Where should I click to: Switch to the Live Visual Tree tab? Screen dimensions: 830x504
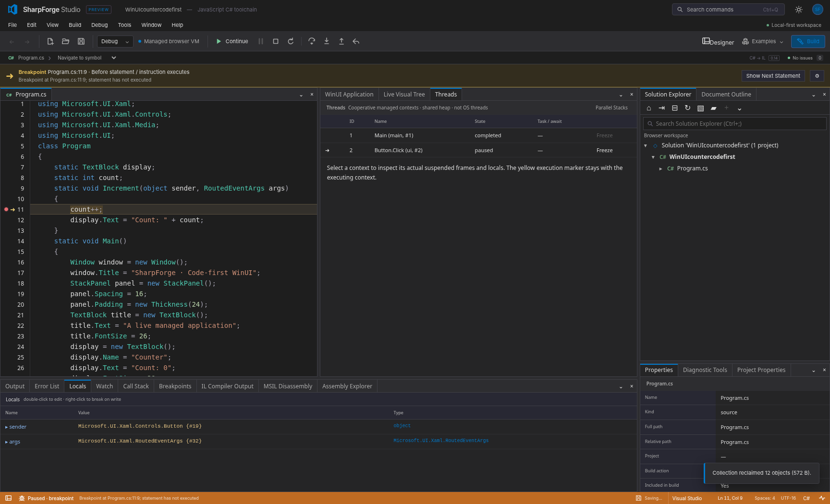click(x=404, y=95)
